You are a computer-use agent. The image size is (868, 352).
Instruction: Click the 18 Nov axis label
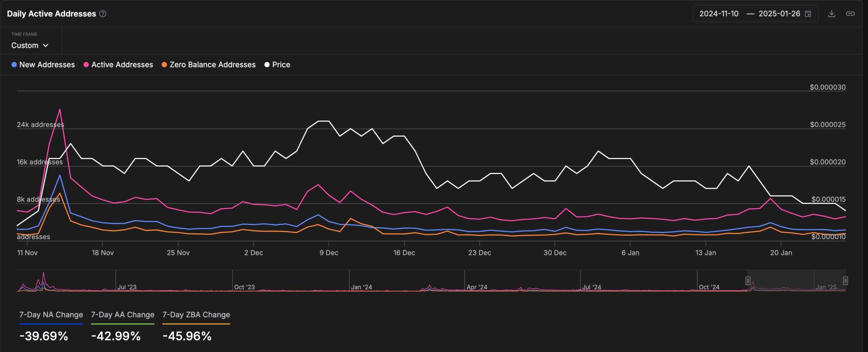coord(103,253)
